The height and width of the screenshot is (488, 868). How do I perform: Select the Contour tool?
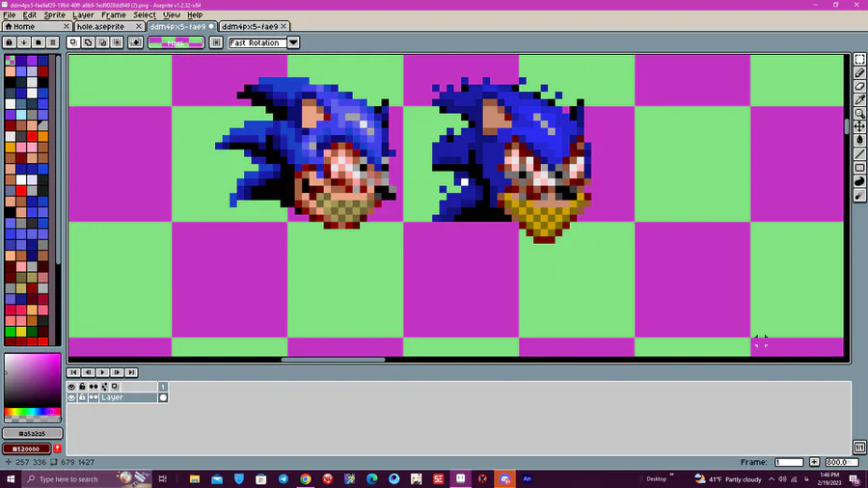859,181
